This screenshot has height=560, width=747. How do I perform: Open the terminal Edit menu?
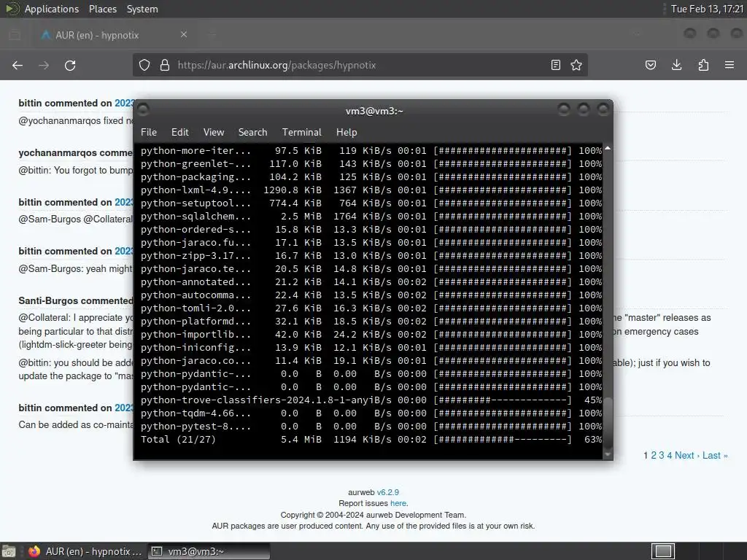pos(180,133)
